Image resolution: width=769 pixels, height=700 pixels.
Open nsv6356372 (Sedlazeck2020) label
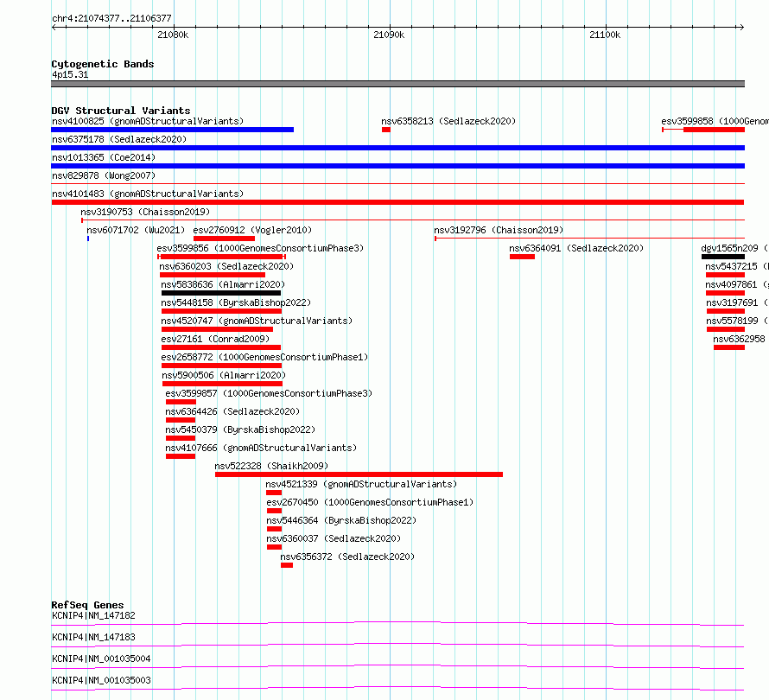(x=347, y=557)
